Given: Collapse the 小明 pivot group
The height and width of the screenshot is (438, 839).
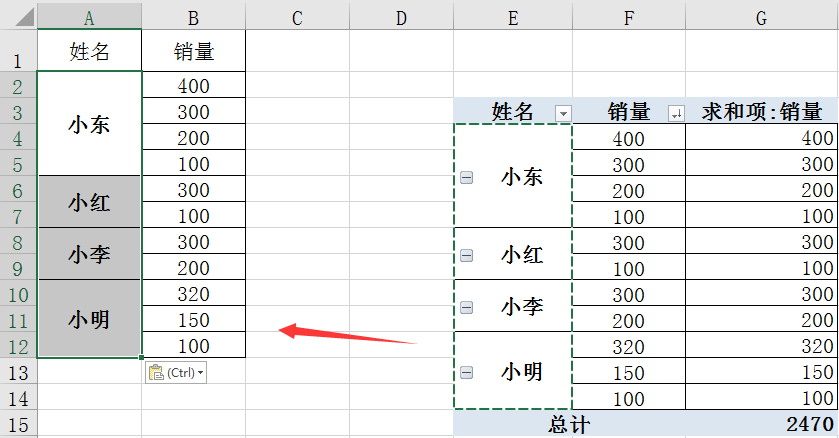Looking at the screenshot, I should 467,372.
